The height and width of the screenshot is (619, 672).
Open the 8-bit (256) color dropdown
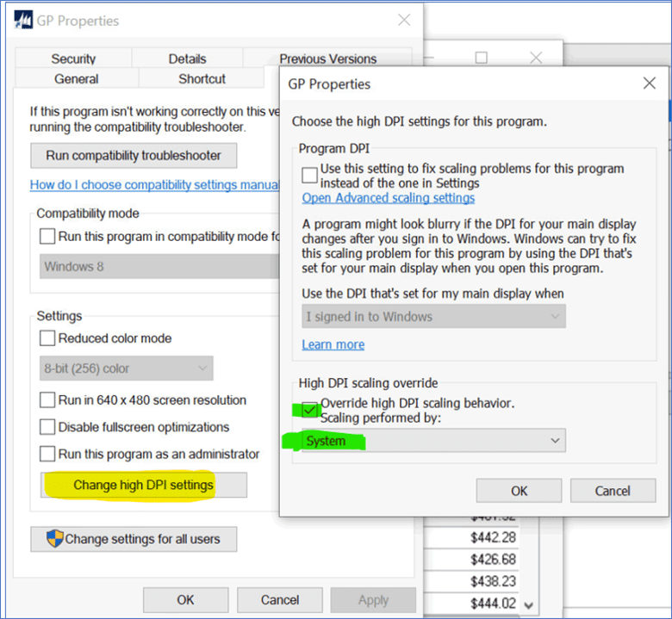coord(127,368)
